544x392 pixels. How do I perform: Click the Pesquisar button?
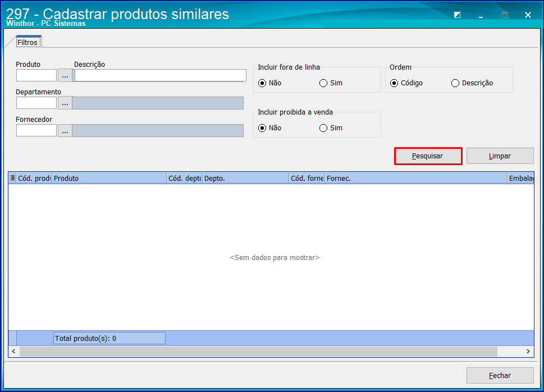click(x=428, y=156)
